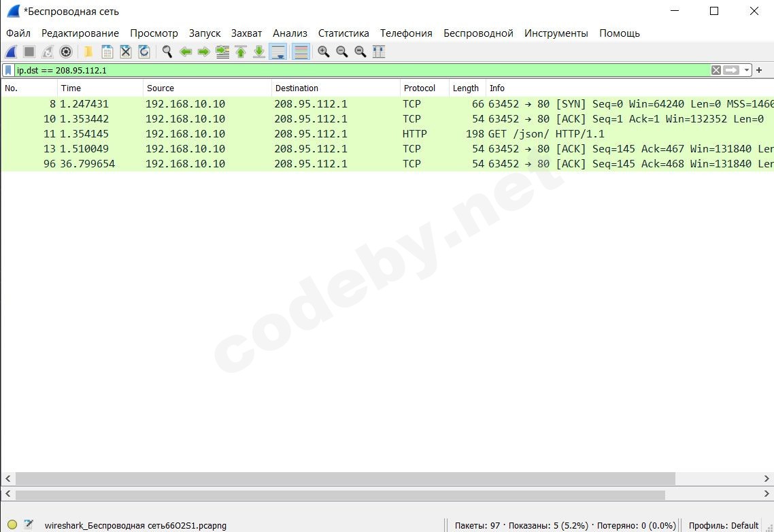Save this capture file

point(107,52)
